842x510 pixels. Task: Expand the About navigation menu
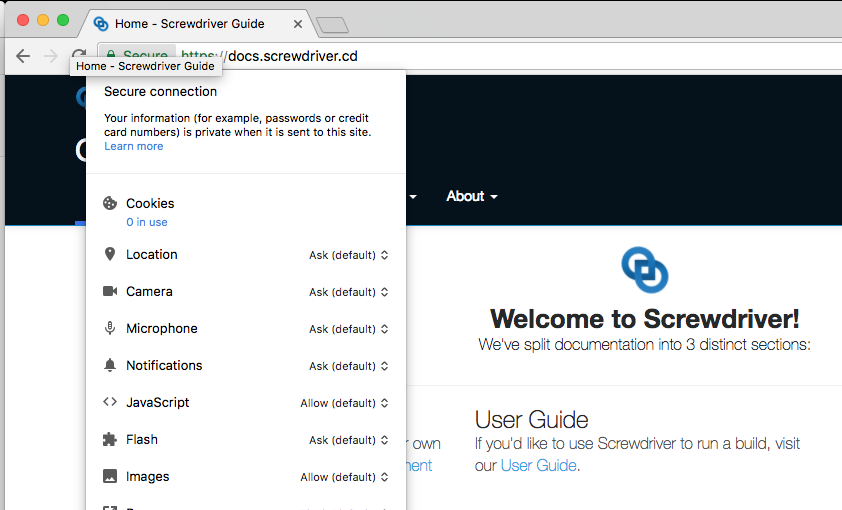point(472,196)
